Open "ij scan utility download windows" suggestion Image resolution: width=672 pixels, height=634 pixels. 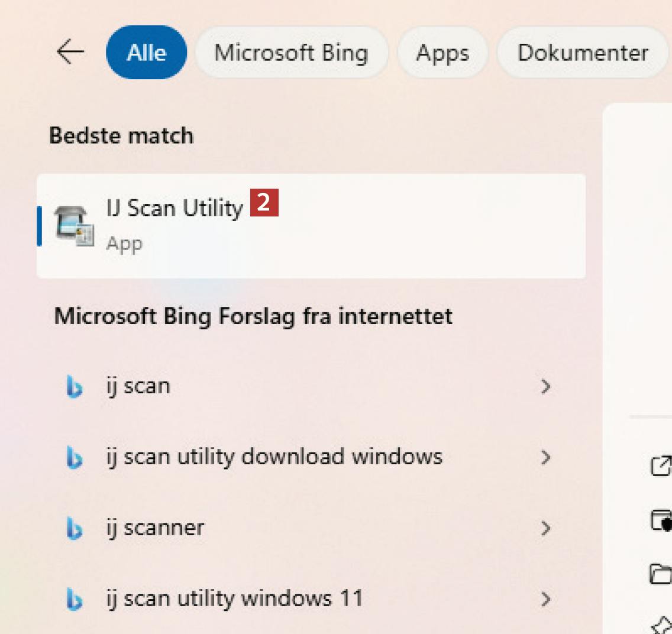(274, 457)
